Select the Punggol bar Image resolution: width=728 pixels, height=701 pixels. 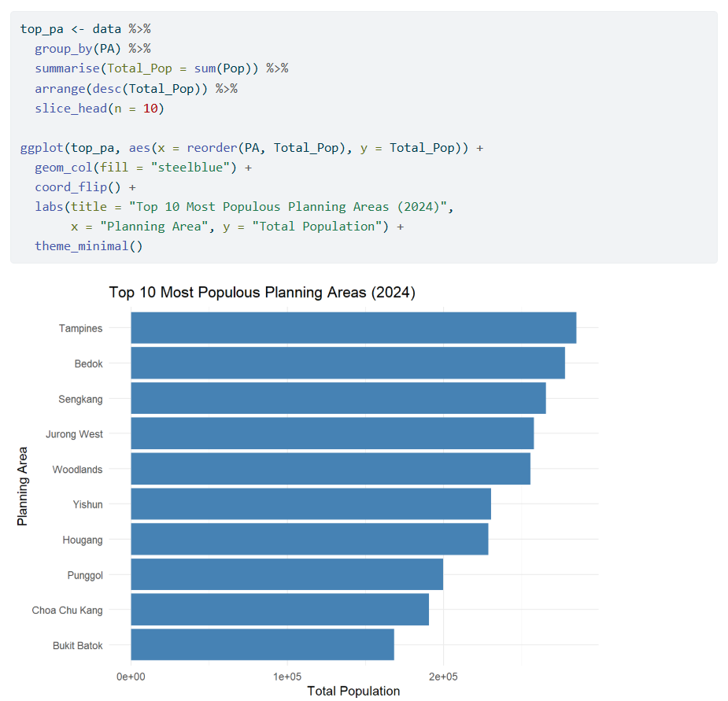click(x=286, y=574)
